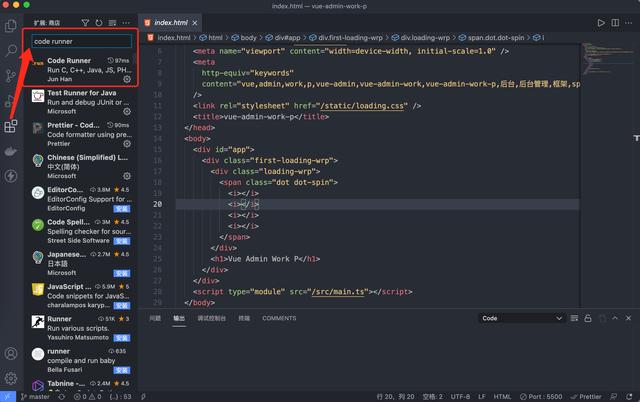The image size is (640, 402).
Task: Open Source Control view in activity bar
Action: coord(11,76)
